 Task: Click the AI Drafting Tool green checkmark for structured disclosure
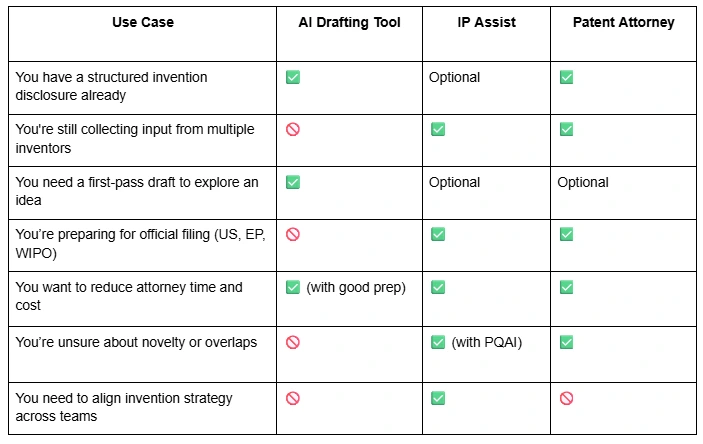293,77
